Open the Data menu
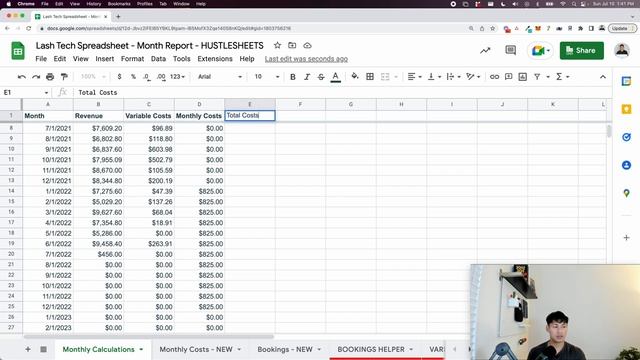 pyautogui.click(x=158, y=59)
